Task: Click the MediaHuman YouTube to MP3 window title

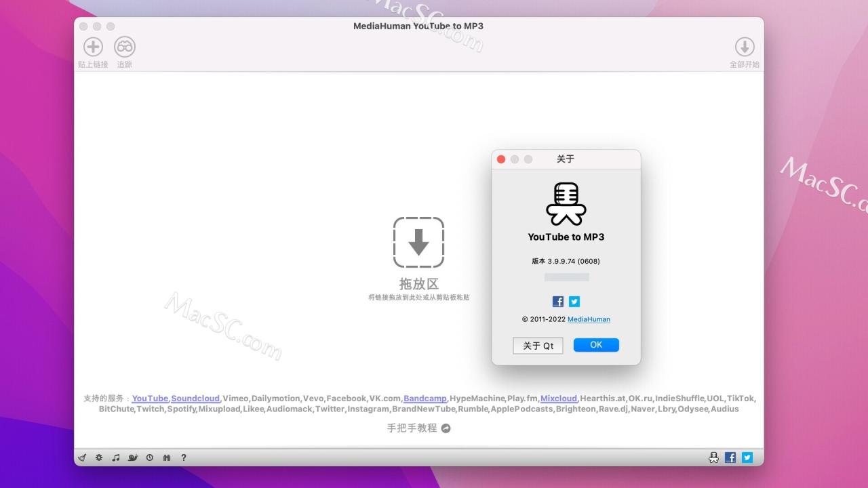Action: click(x=418, y=26)
